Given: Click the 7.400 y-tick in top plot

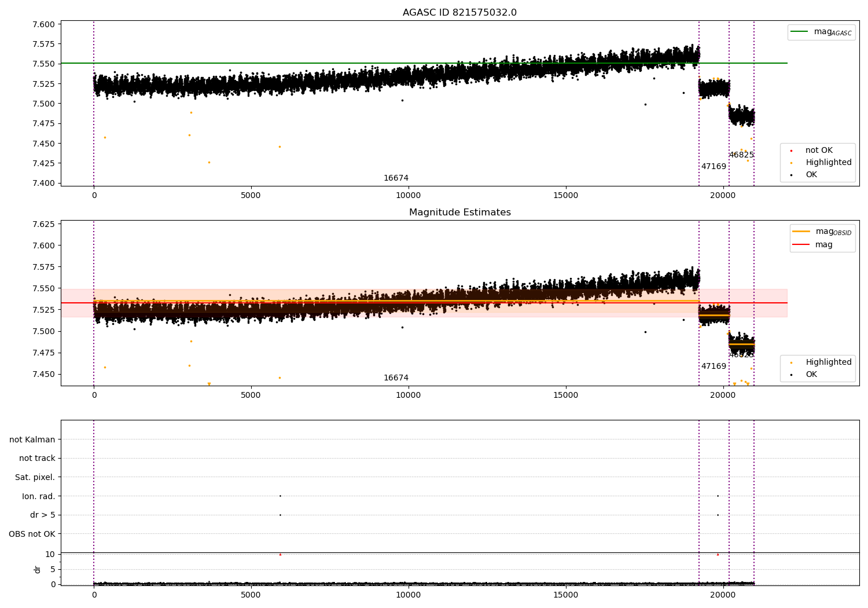Looking at the screenshot, I should (44, 183).
